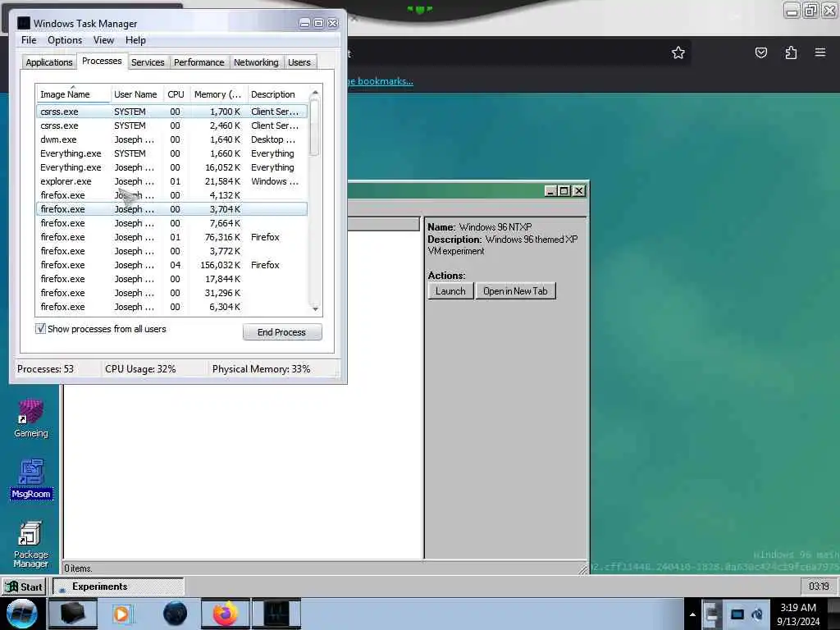Click the process list scrollbar thumb
The image size is (840, 630).
315,127
